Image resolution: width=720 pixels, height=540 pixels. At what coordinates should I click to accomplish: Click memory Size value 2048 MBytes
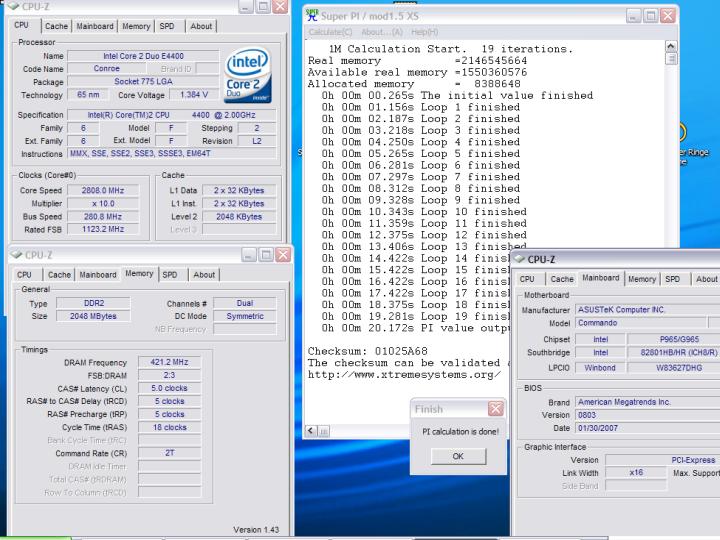point(94,316)
